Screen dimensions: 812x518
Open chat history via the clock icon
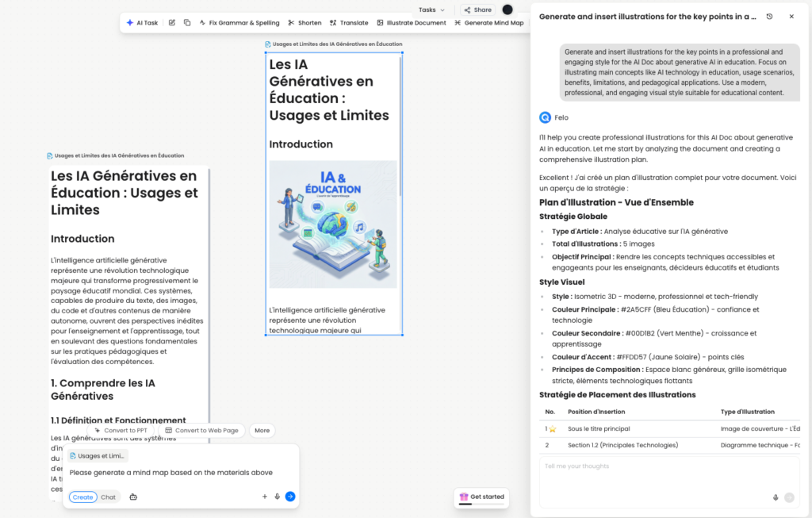tap(769, 17)
